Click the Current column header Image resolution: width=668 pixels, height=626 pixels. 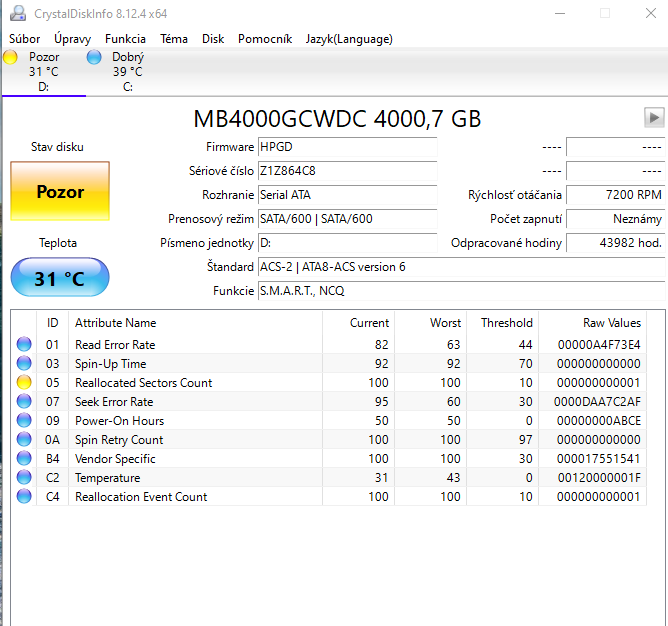[x=359, y=323]
